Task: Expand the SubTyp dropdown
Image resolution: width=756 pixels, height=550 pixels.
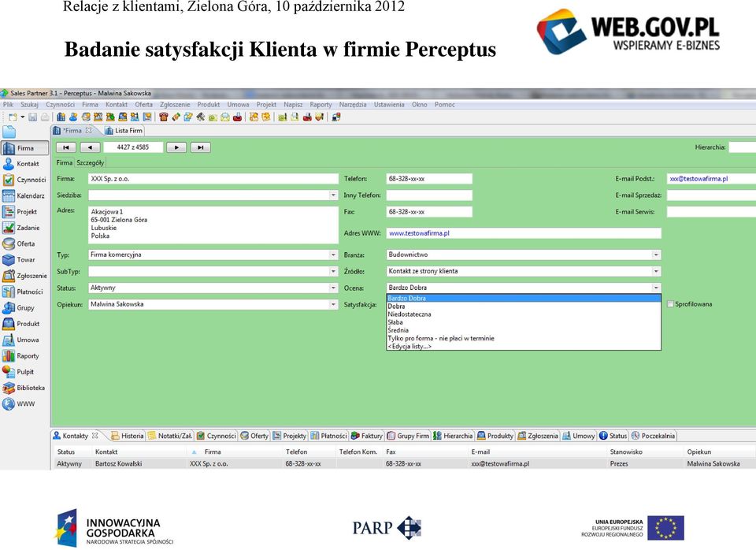Action: point(333,272)
